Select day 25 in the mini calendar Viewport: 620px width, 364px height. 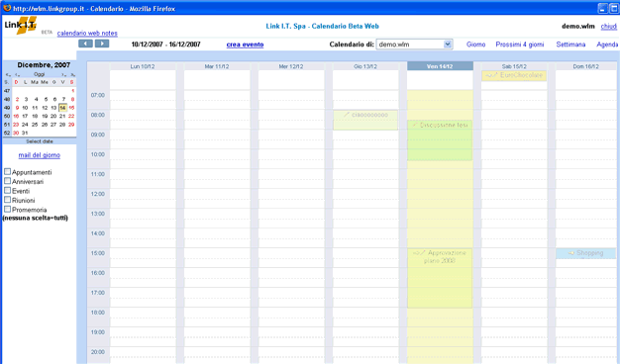pyautogui.click(x=35, y=125)
